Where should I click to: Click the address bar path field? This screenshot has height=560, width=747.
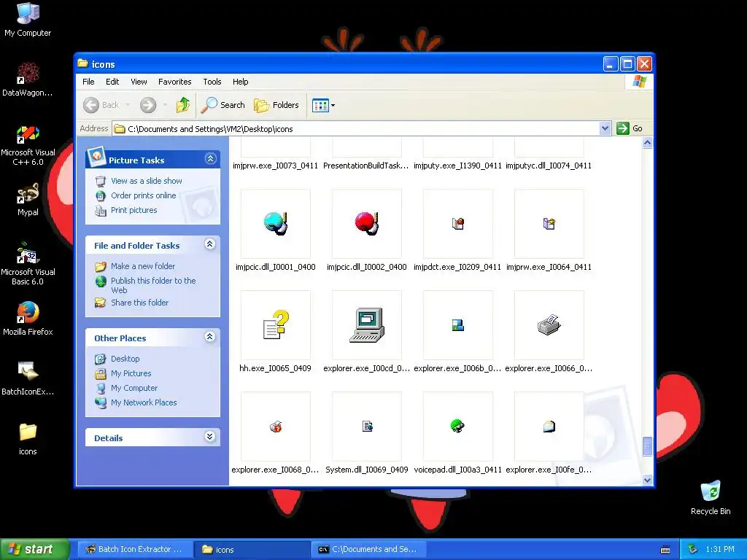pos(355,128)
